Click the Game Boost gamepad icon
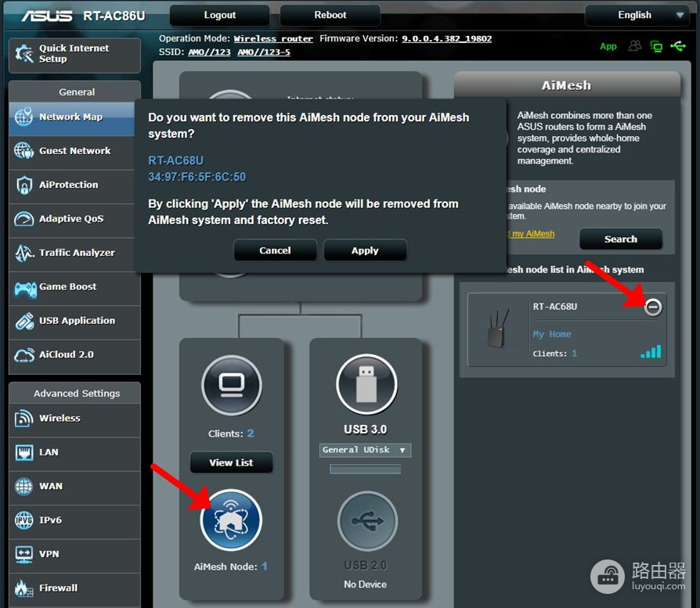This screenshot has height=608, width=700. (25, 289)
